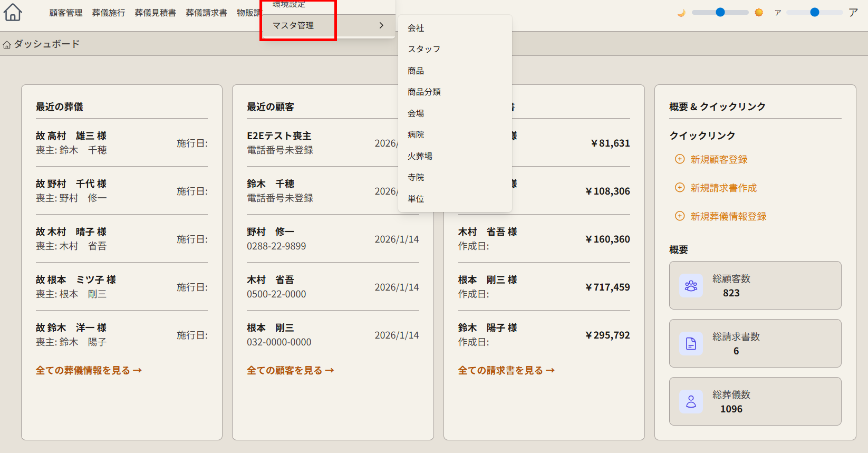The height and width of the screenshot is (453, 868).
Task: Click the sun icon for light theme
Action: point(759,13)
